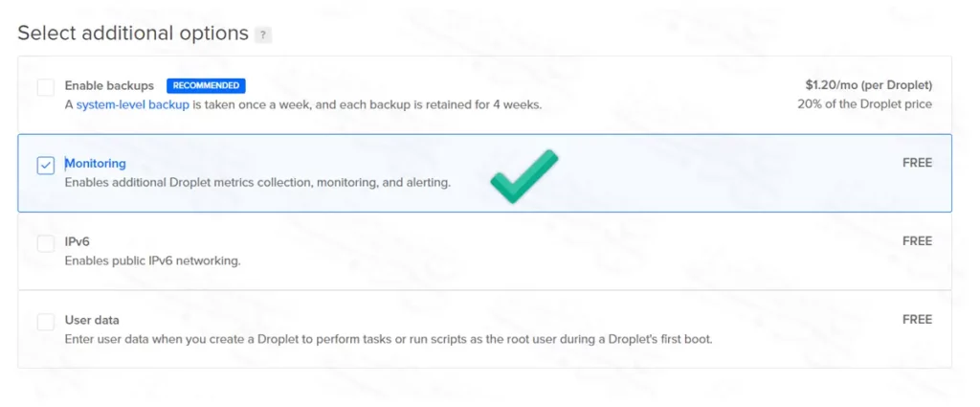This screenshot has width=980, height=407.
Task: Click the blue RECOMMENDED badge
Action: tap(206, 85)
